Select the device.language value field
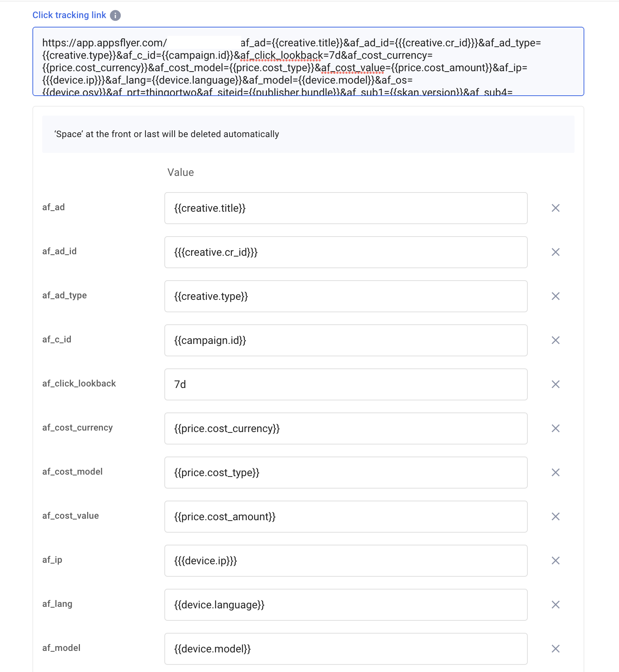The height and width of the screenshot is (672, 619). point(345,605)
